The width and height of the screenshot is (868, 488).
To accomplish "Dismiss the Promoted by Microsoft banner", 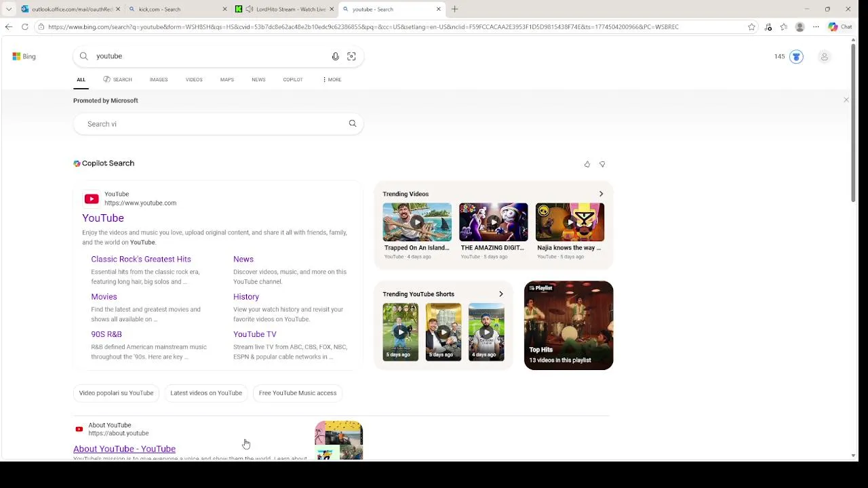I will click(846, 100).
